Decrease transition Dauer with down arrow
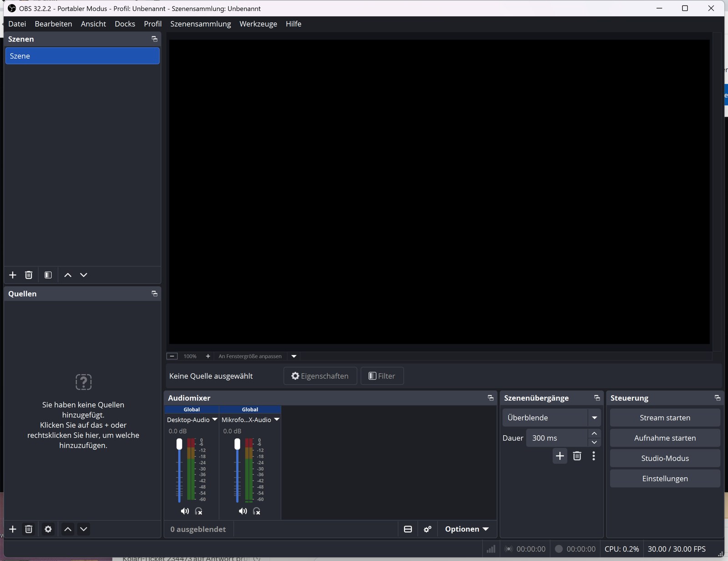This screenshot has height=561, width=728. click(594, 442)
